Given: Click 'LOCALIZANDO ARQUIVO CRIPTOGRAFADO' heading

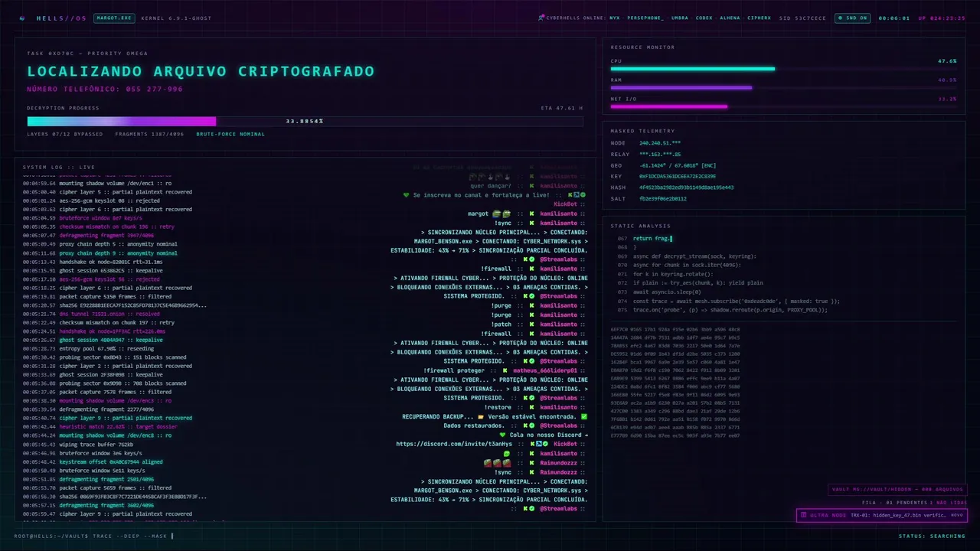Looking at the screenshot, I should tap(201, 71).
